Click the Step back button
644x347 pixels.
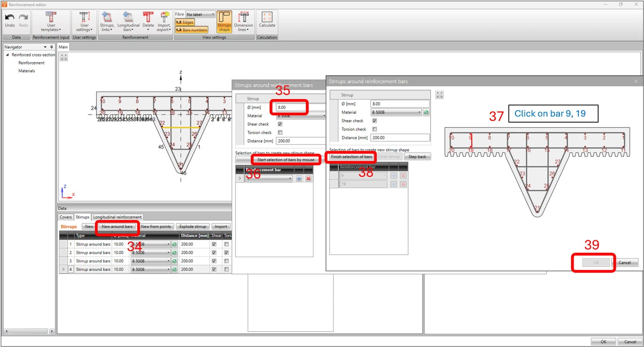(x=417, y=157)
